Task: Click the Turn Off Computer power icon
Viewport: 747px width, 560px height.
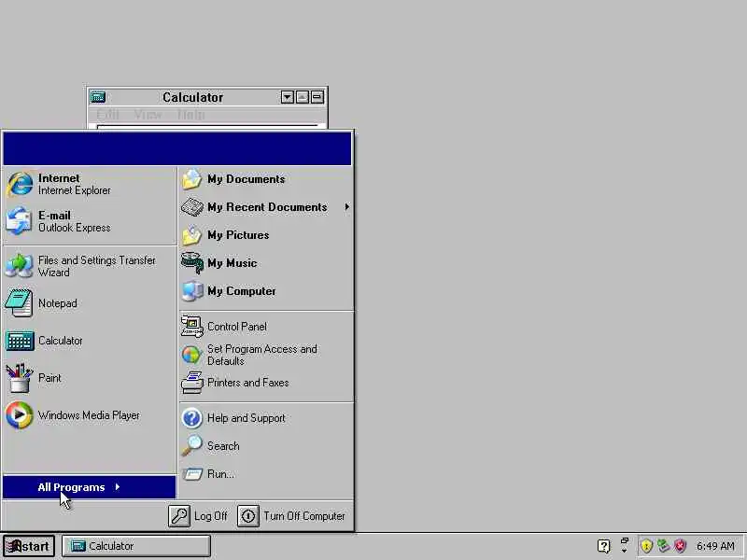Action: pyautogui.click(x=248, y=516)
